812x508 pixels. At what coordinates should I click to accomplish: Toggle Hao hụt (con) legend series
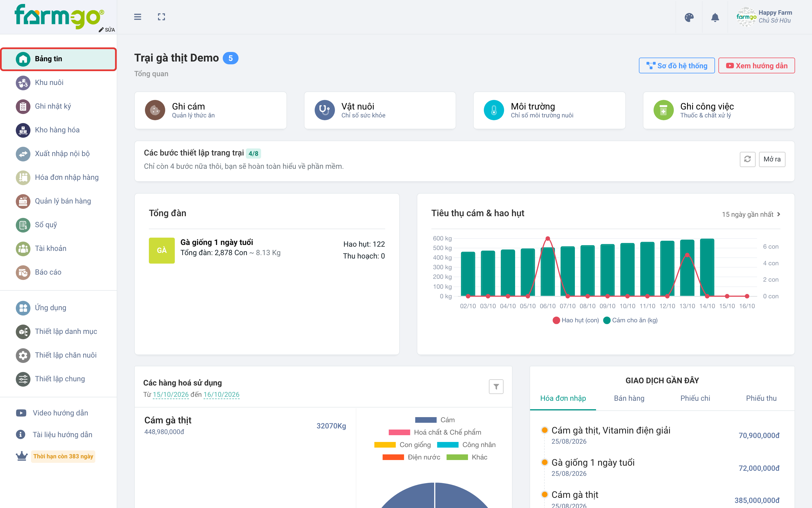click(x=576, y=320)
